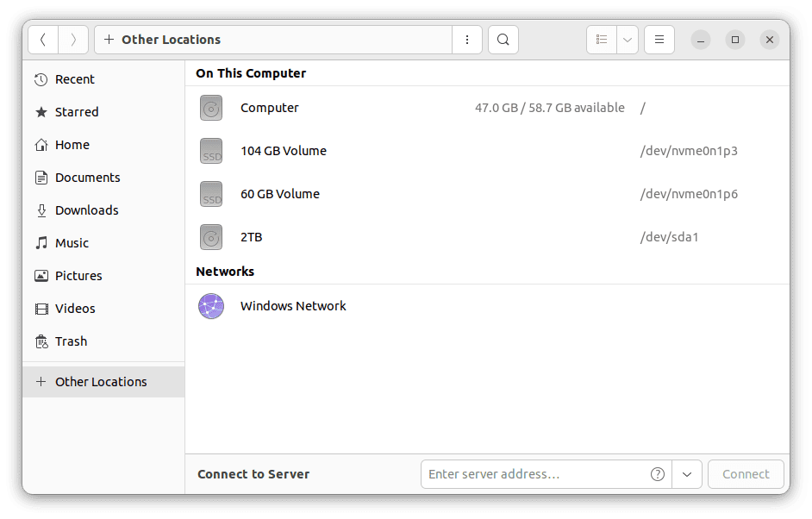Open the hamburger menu
Screen dimensions: 812x519
(659, 40)
